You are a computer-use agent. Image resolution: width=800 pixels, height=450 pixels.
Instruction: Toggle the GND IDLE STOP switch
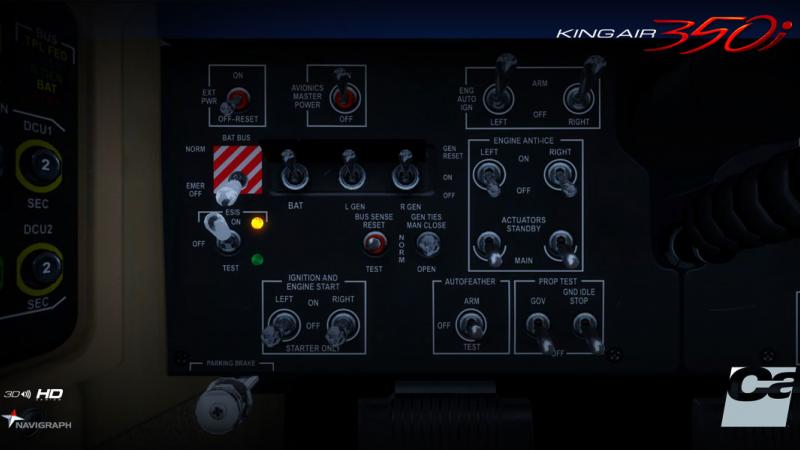click(588, 332)
